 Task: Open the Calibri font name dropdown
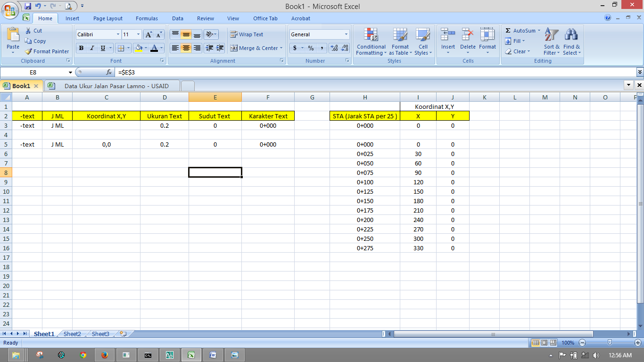118,34
